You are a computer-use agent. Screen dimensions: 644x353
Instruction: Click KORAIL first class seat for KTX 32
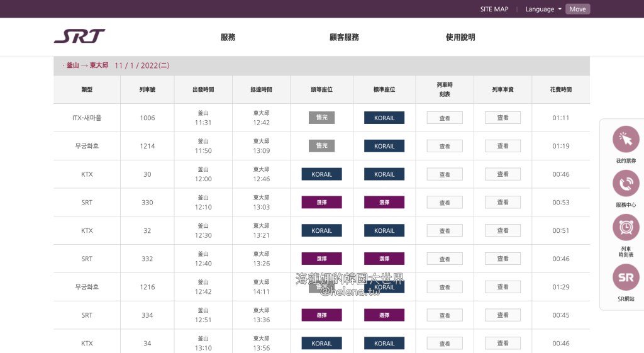click(321, 231)
